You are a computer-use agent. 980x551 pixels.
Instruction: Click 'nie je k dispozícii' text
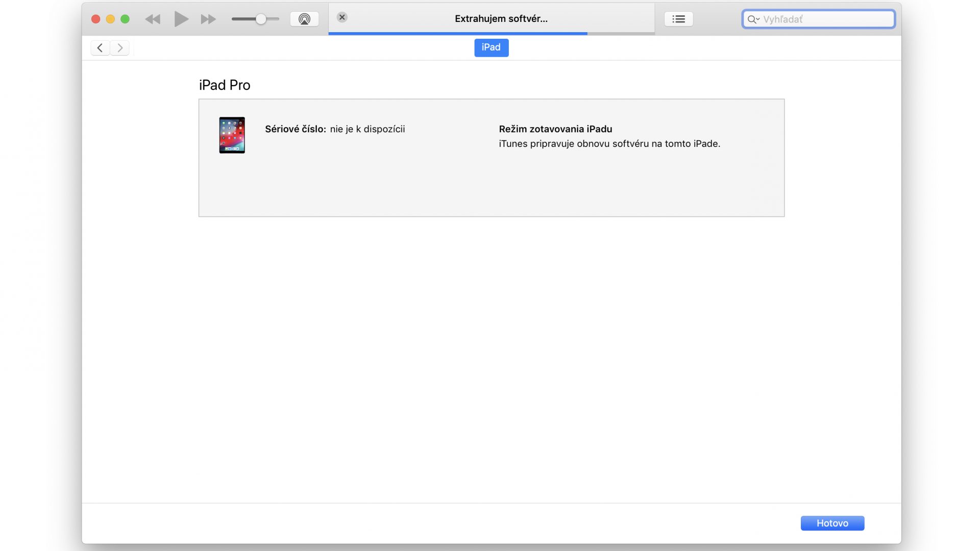[367, 129]
